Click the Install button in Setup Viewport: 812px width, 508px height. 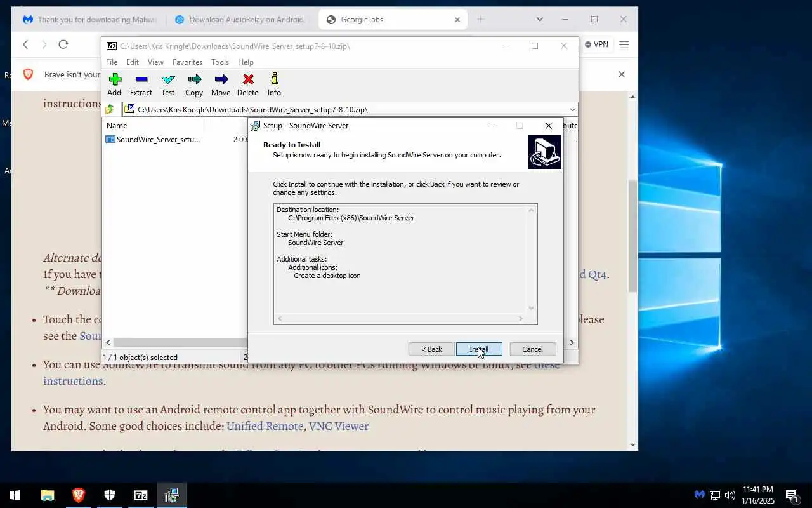pos(479,349)
